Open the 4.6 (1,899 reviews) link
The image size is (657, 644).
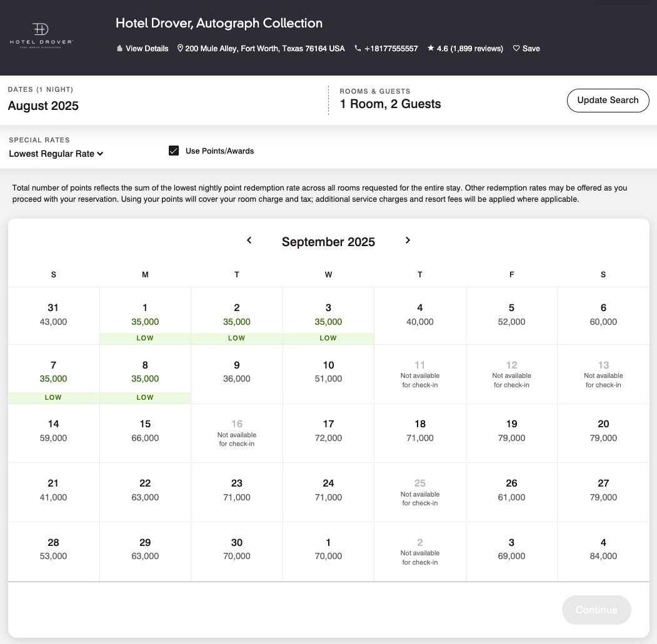(469, 49)
